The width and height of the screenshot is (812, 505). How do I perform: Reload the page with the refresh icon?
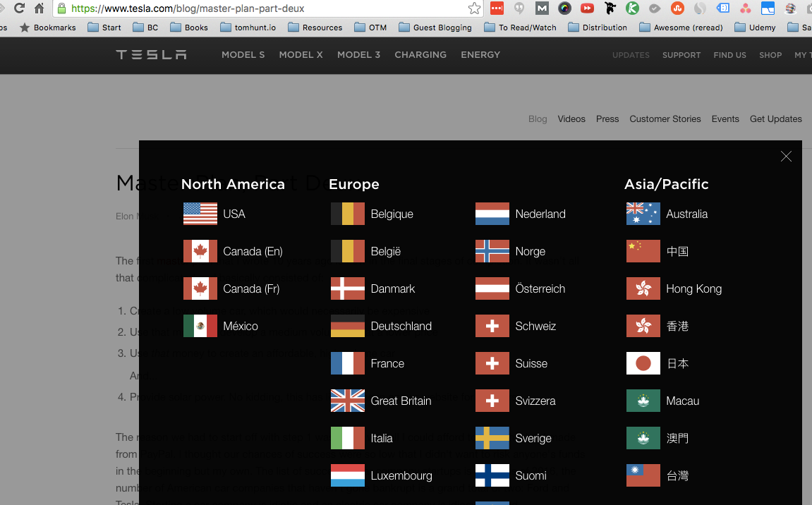(20, 8)
